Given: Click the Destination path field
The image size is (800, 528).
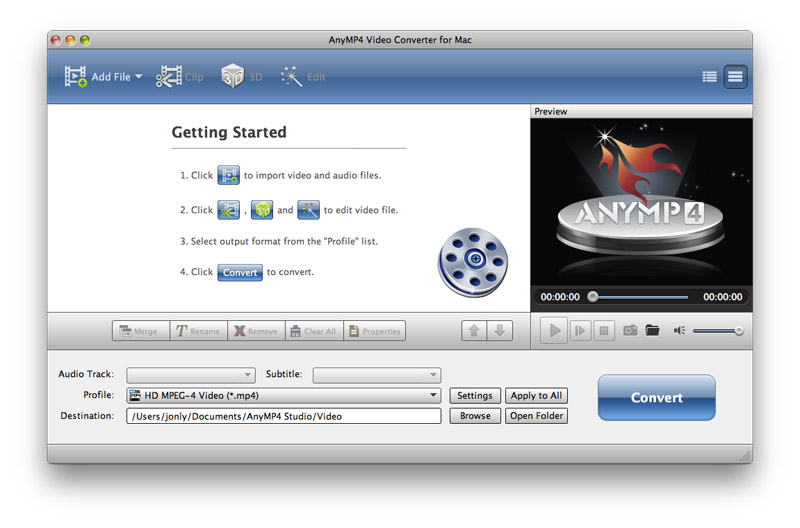Looking at the screenshot, I should pyautogui.click(x=284, y=416).
